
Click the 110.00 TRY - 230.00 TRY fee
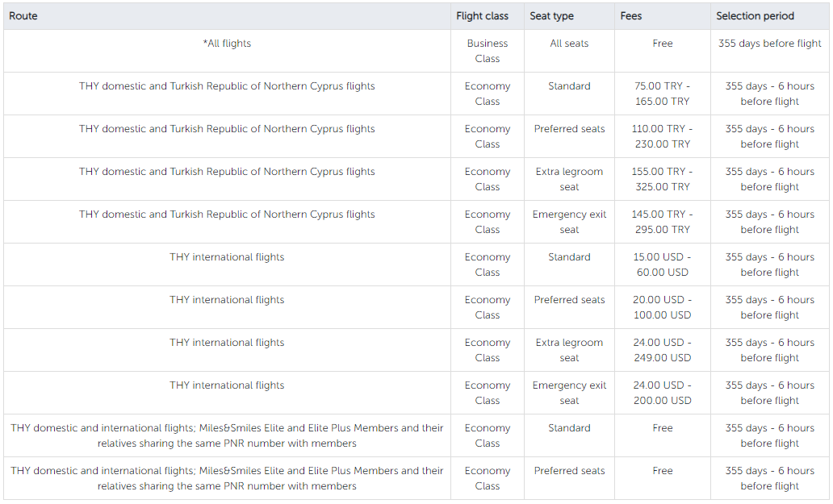click(x=662, y=136)
